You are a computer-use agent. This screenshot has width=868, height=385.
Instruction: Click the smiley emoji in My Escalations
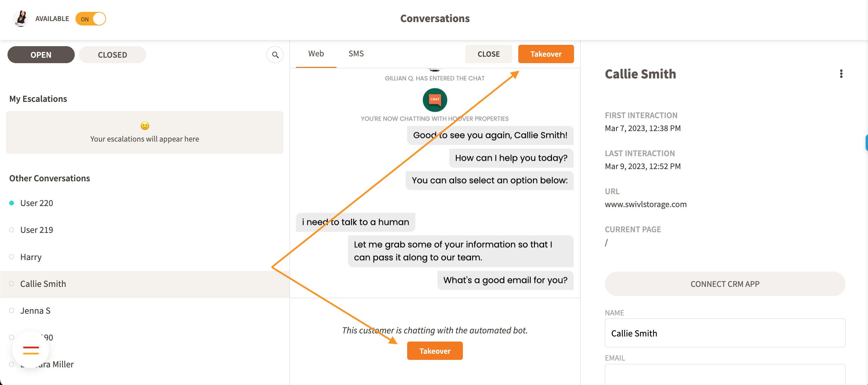pos(145,126)
